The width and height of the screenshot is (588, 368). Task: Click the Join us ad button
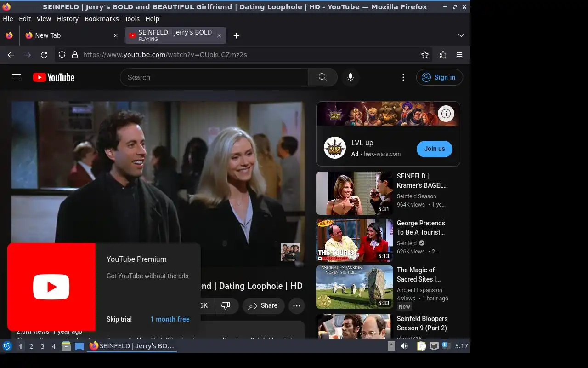pyautogui.click(x=435, y=149)
